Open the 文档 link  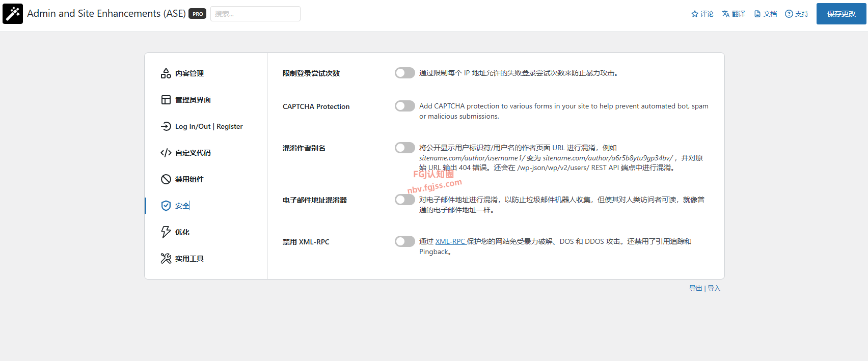[x=770, y=14]
